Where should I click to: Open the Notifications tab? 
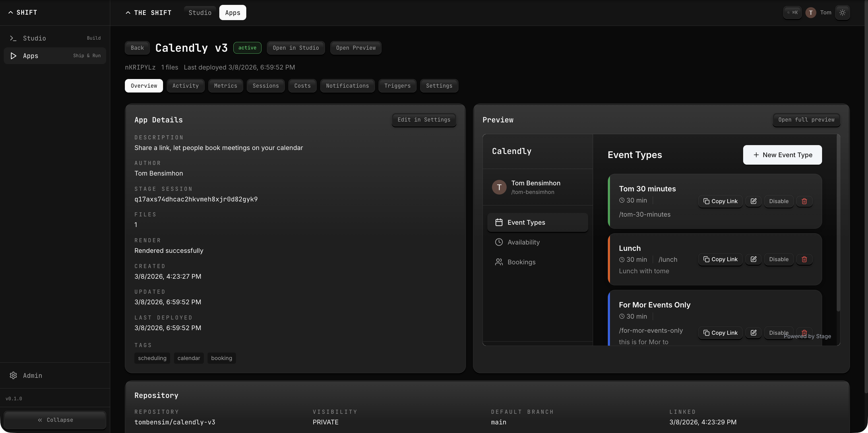(347, 86)
